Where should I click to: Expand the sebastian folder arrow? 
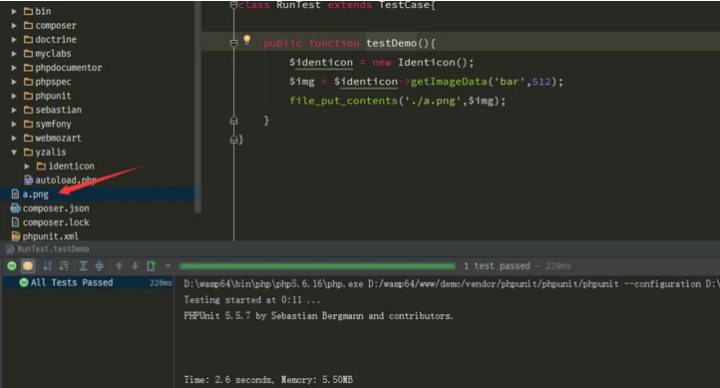(x=14, y=110)
